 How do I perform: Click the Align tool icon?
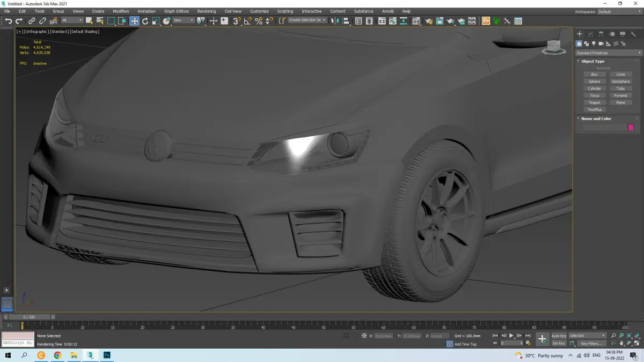(346, 21)
